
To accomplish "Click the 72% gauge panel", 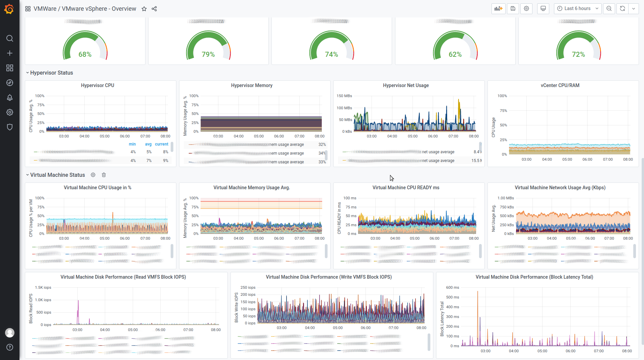I will (x=578, y=41).
